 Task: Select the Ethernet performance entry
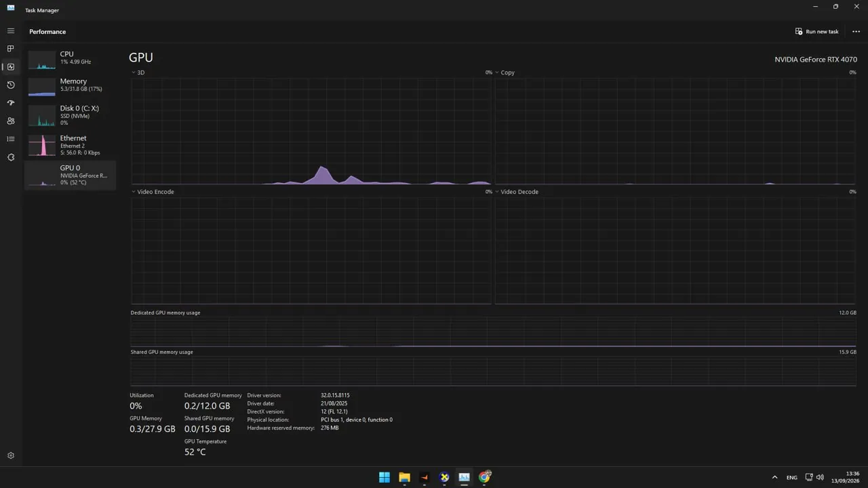tap(70, 145)
